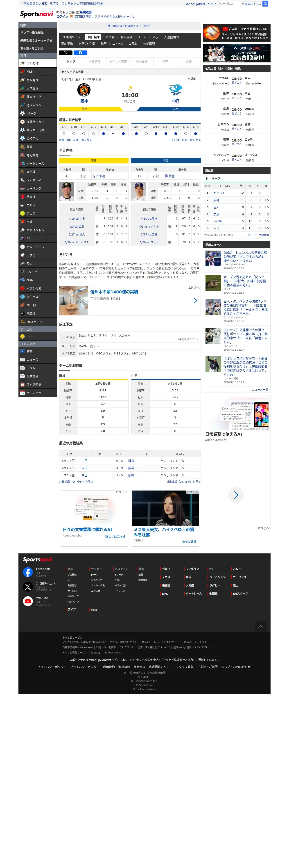
Task: Open ヤクルト in the standings table
Action: 219,193
